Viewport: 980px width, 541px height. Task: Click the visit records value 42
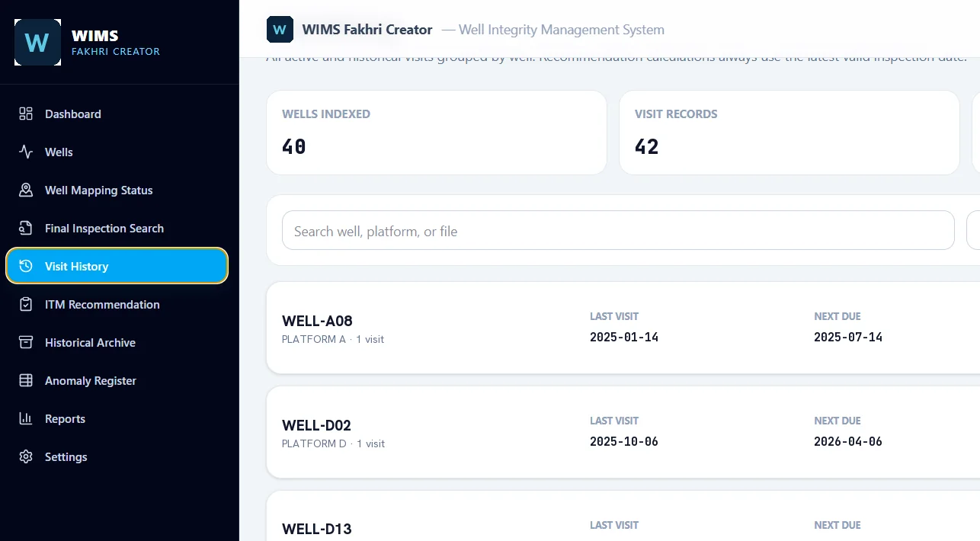click(x=647, y=146)
